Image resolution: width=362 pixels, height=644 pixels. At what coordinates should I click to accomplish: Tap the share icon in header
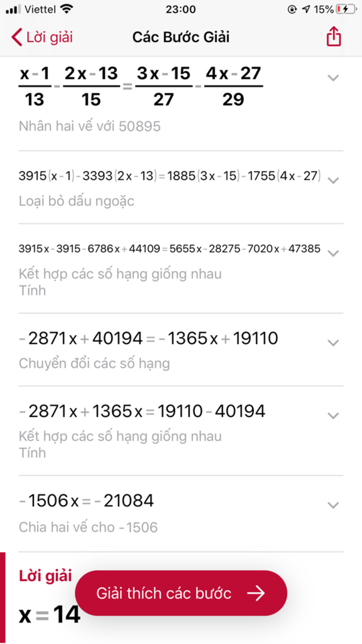333,36
